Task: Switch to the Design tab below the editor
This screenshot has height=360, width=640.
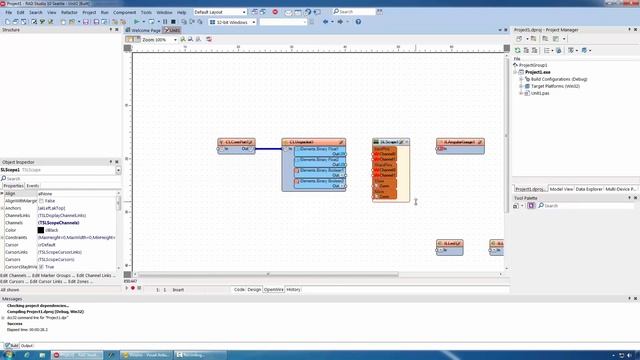Action: click(254, 289)
